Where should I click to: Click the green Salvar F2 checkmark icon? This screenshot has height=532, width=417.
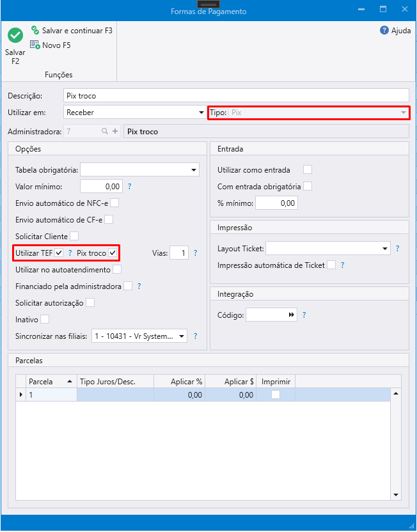point(15,36)
